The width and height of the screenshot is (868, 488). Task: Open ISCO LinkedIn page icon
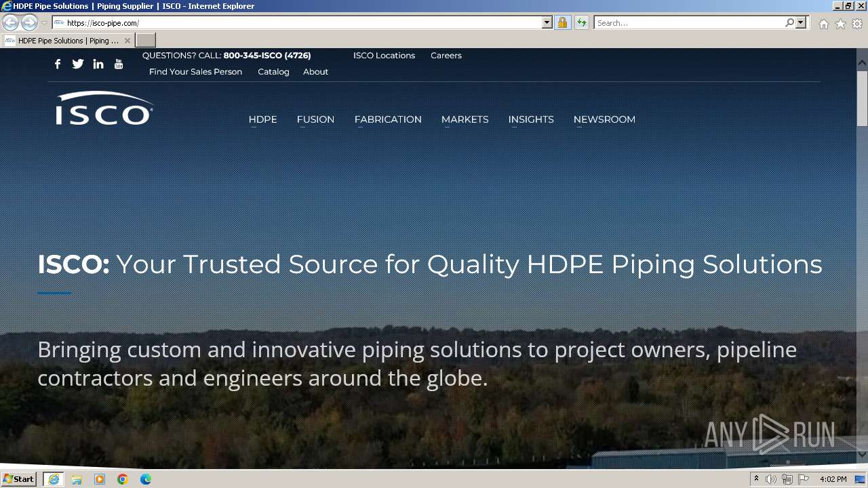pos(98,64)
